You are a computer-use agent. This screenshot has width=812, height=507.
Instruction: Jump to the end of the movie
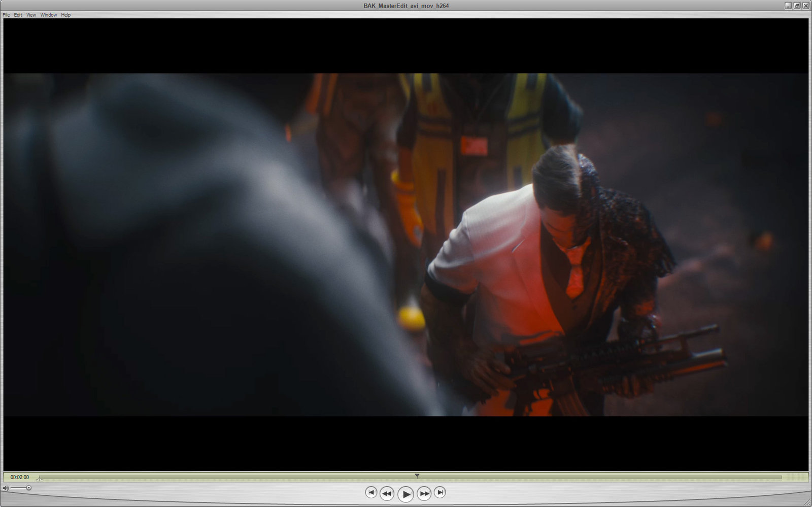[440, 492]
